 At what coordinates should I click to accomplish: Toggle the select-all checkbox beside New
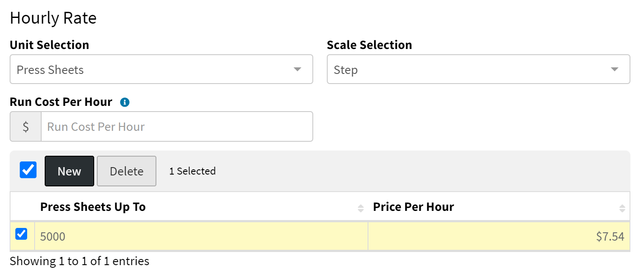[28, 170]
